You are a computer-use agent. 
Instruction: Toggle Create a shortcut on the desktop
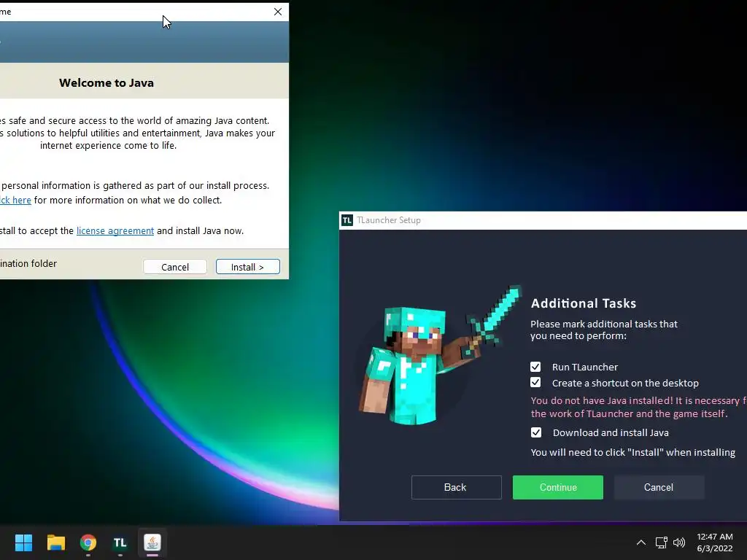click(535, 382)
